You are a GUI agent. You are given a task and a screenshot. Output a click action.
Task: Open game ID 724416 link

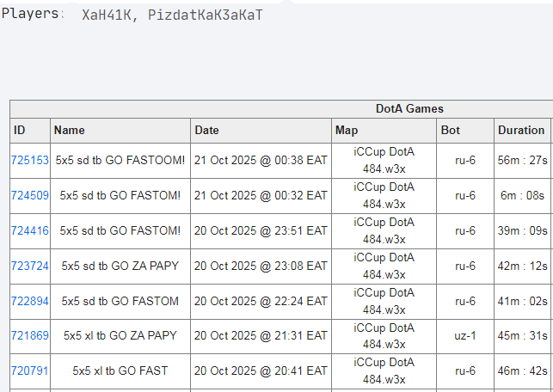[29, 230]
